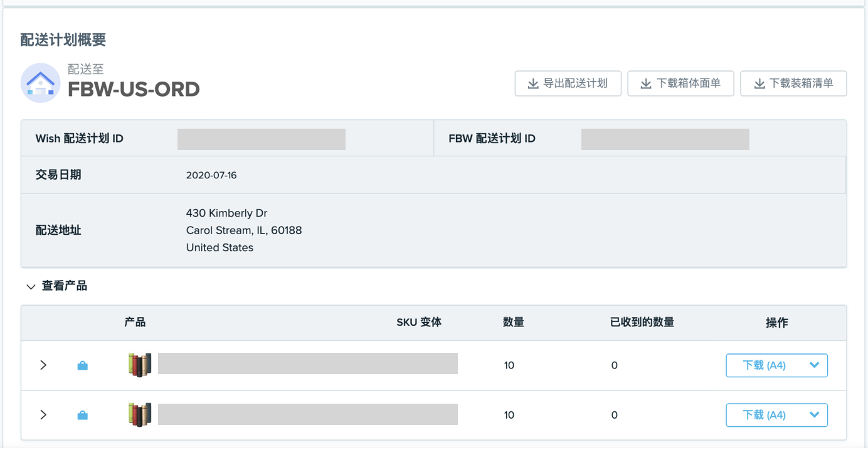Click the chevron inside second 下载 (A4) button

[815, 415]
